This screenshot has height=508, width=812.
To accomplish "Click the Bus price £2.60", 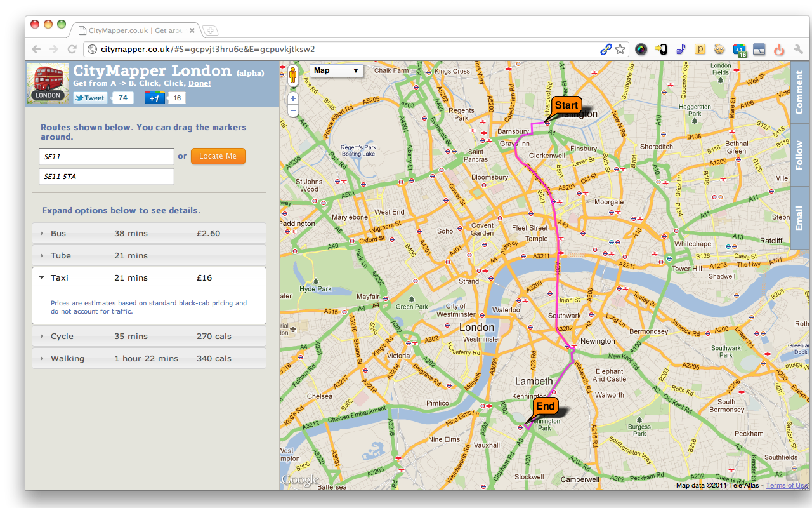I will [x=209, y=233].
